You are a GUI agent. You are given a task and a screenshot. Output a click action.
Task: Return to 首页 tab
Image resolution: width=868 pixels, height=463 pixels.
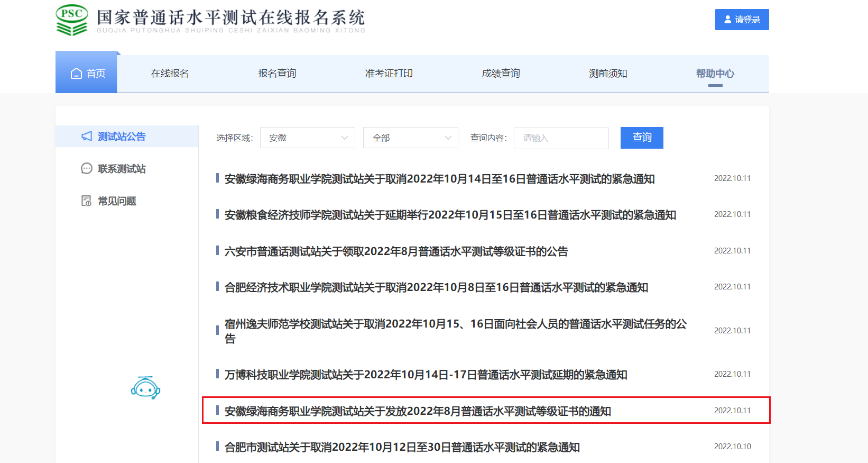pyautogui.click(x=86, y=74)
